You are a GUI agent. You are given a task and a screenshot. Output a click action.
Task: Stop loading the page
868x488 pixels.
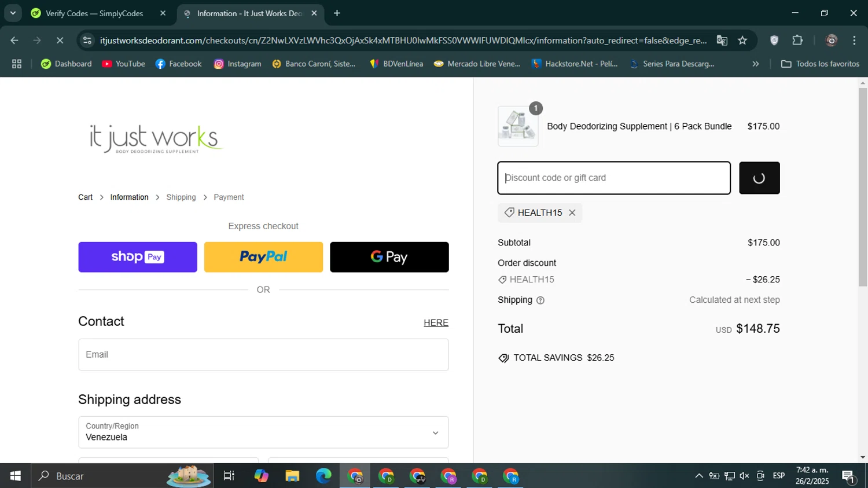tap(61, 41)
